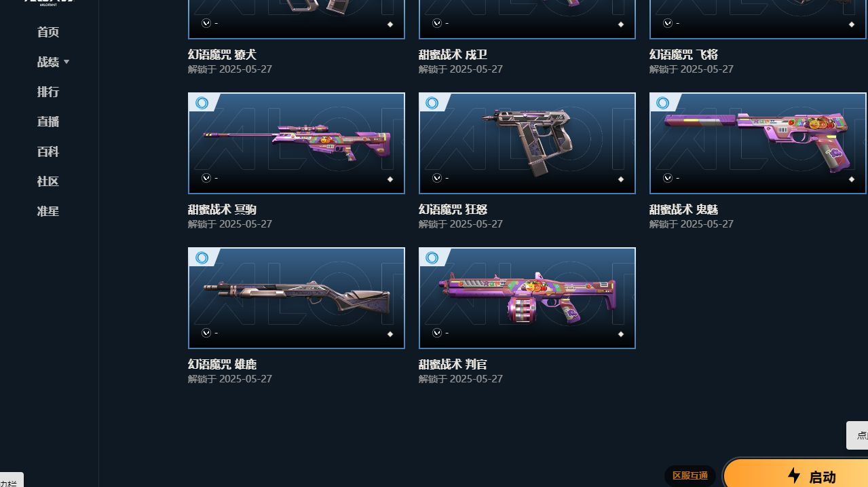868x487 pixels.
Task: Click the tier badge icon on 幻语魔咒 雄鹿 card
Action: coord(202,258)
